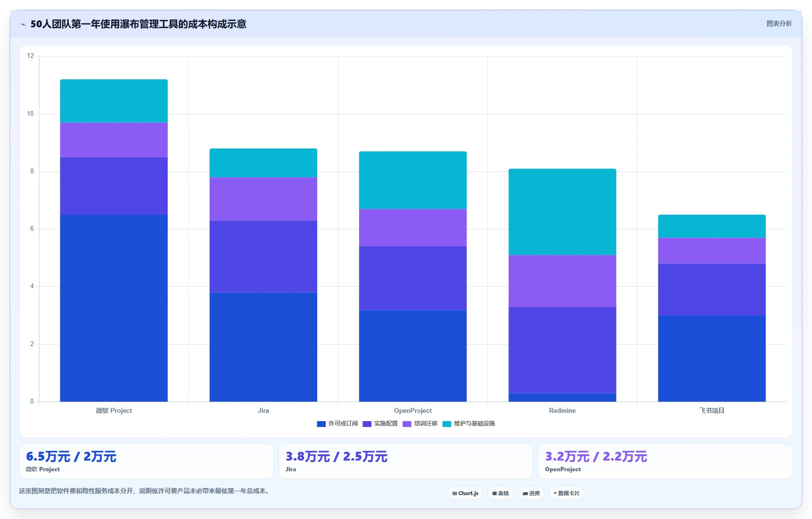Click the Redmine x-axis label

[x=562, y=410]
